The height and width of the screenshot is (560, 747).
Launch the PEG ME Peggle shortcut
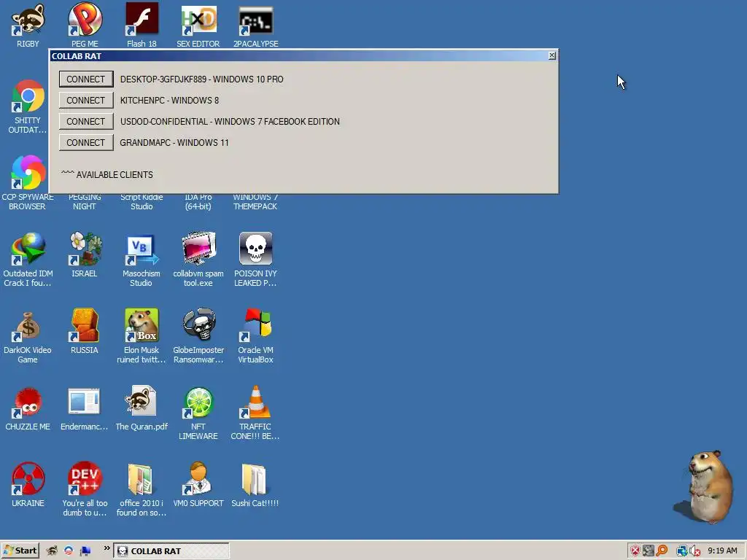(85, 20)
